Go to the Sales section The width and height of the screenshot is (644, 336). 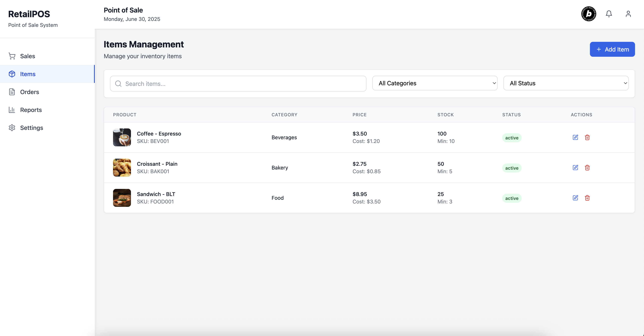coord(27,56)
